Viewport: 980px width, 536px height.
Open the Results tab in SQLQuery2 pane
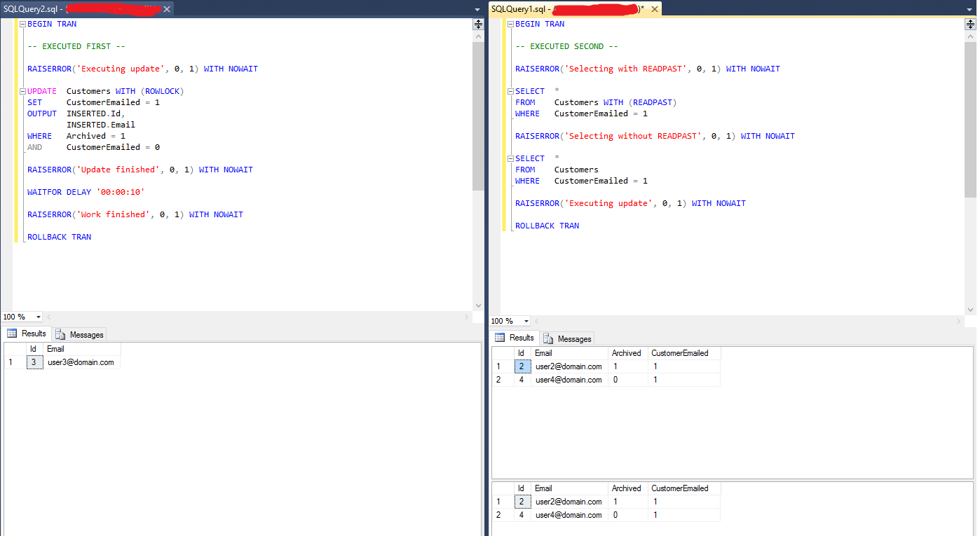click(x=27, y=334)
